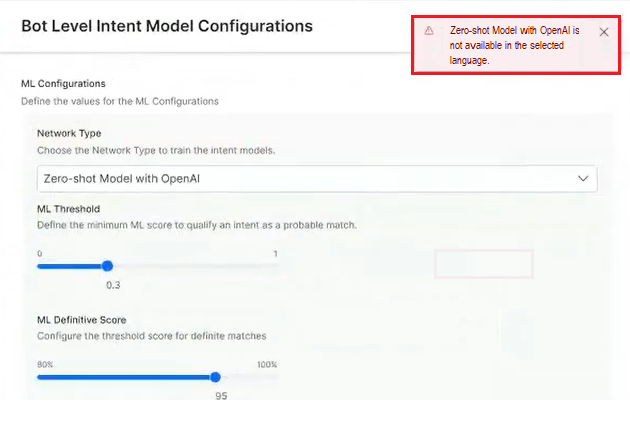This screenshot has height=431, width=630.
Task: Click the 100% maximum slider label
Action: coord(266,364)
